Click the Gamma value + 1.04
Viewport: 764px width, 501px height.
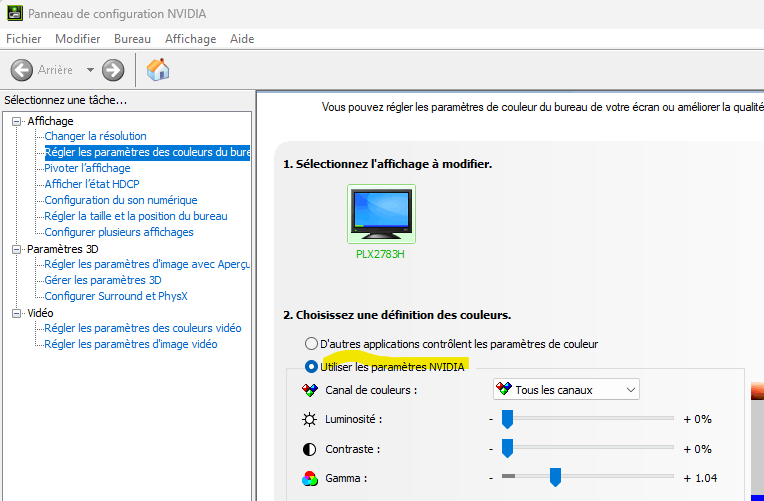[x=700, y=478]
